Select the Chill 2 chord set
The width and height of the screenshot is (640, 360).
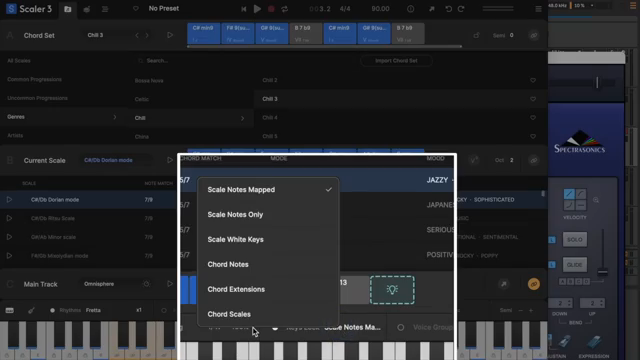[x=270, y=80]
